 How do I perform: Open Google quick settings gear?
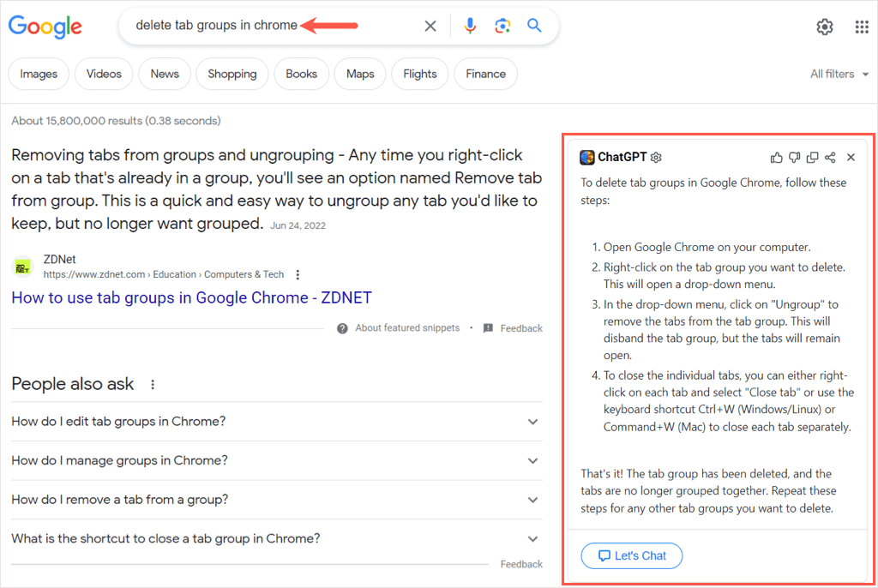(x=825, y=27)
